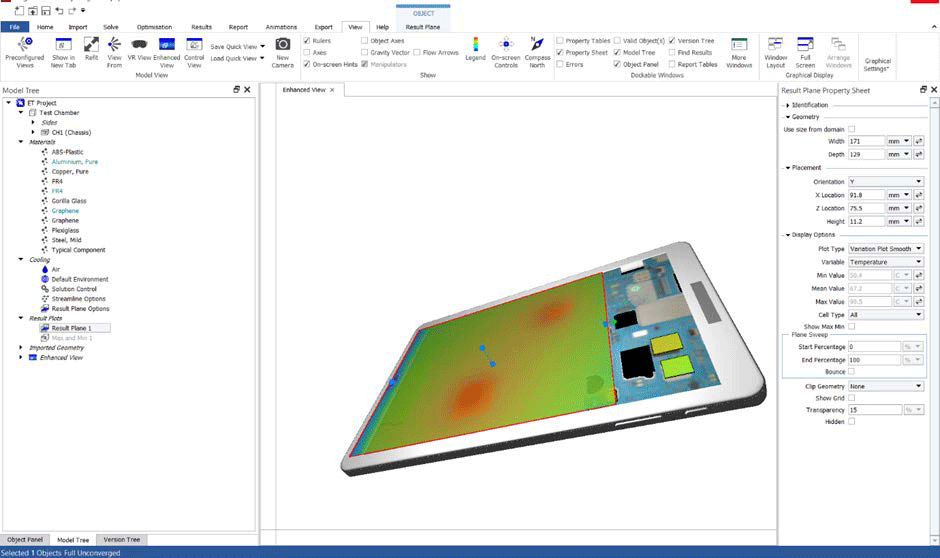This screenshot has width=940, height=558.
Task: Click the Refit view icon
Action: 91,50
